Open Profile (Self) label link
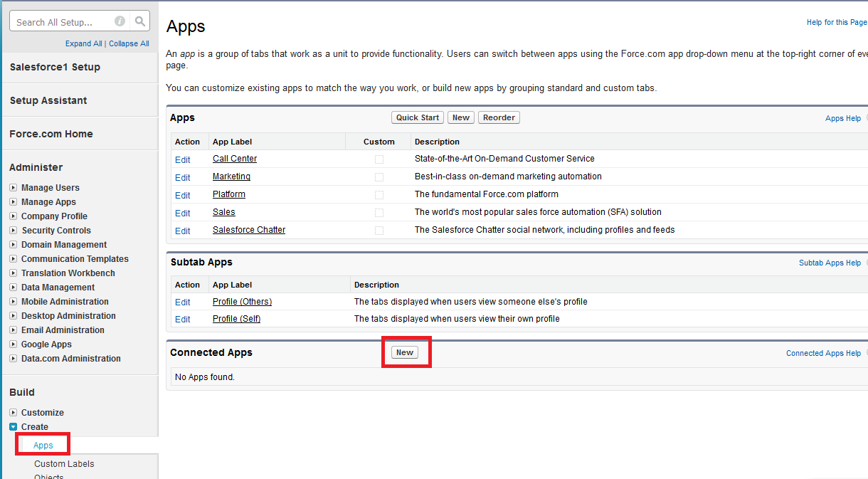 click(236, 319)
